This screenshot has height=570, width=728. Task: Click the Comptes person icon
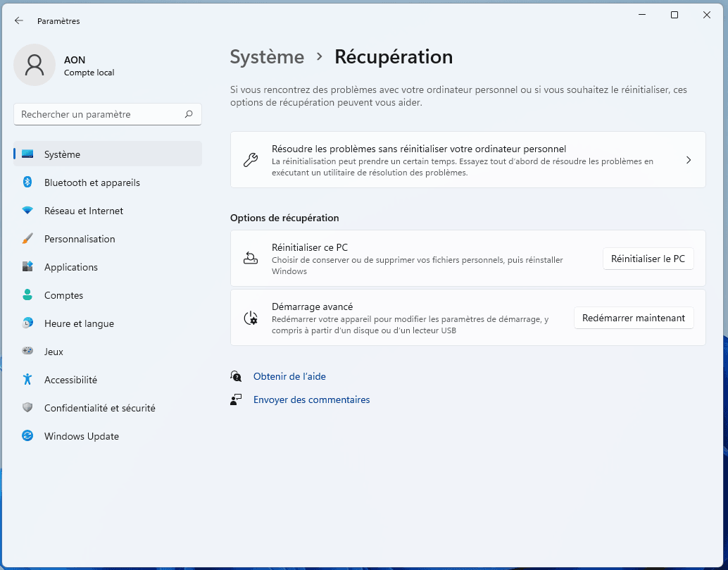[x=27, y=295]
